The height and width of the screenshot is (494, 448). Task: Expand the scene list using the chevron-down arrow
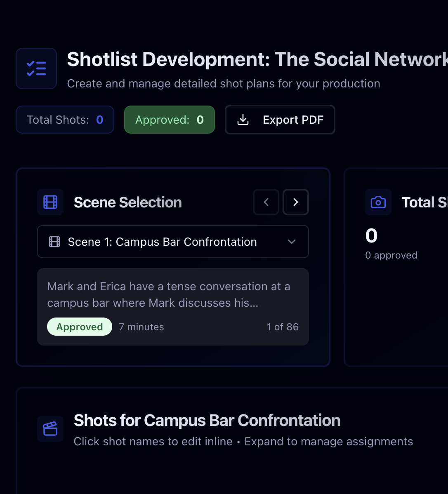click(292, 242)
